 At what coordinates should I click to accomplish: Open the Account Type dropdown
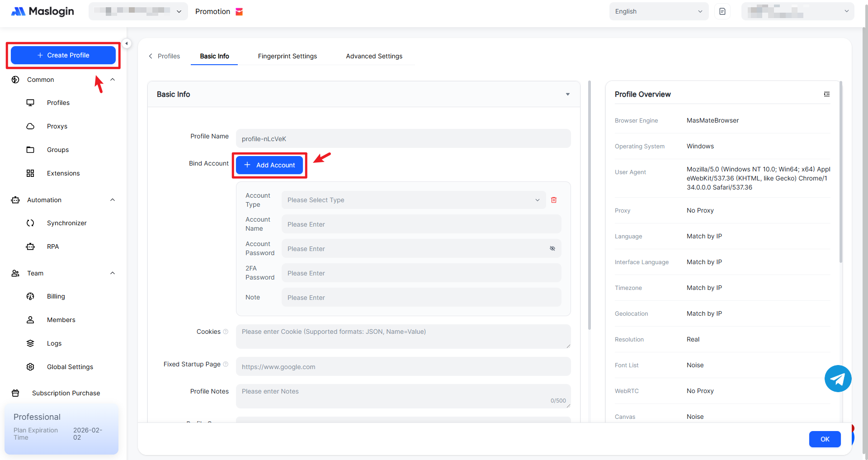coord(413,200)
